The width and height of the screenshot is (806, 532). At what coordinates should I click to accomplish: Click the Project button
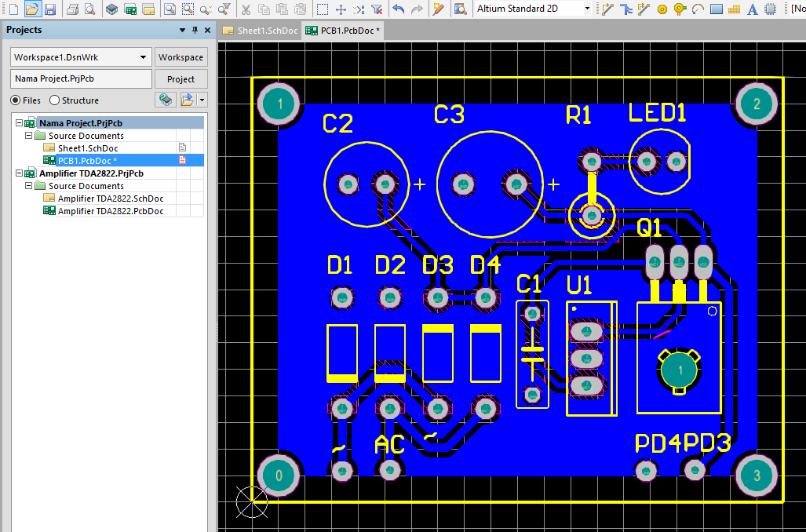click(x=181, y=79)
